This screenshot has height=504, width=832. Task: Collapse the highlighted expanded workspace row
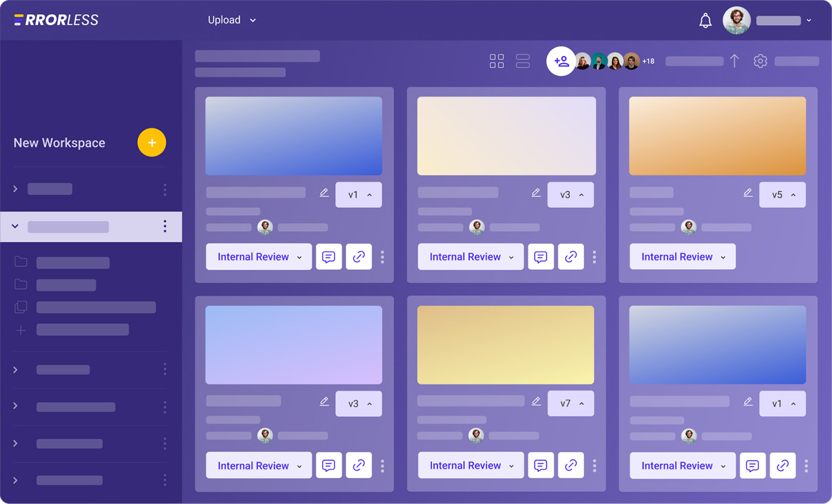[x=15, y=226]
